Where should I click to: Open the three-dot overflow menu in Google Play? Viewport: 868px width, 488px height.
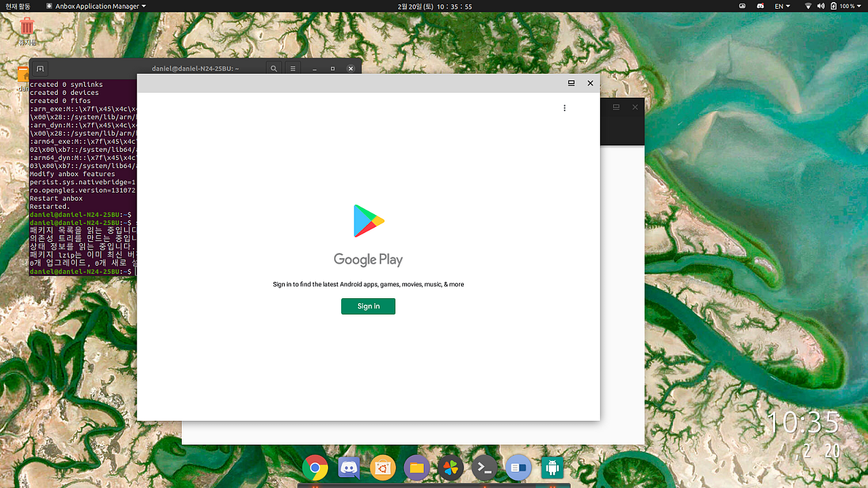click(564, 108)
